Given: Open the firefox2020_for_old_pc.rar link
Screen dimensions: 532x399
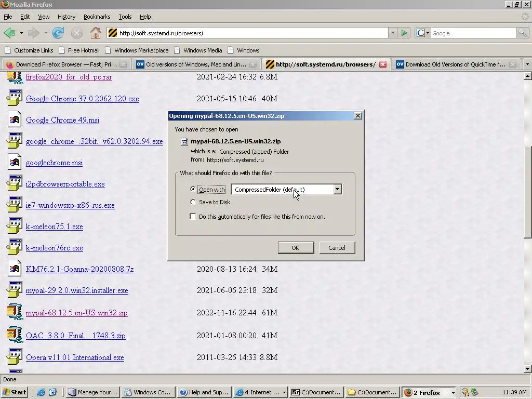Looking at the screenshot, I should click(69, 77).
